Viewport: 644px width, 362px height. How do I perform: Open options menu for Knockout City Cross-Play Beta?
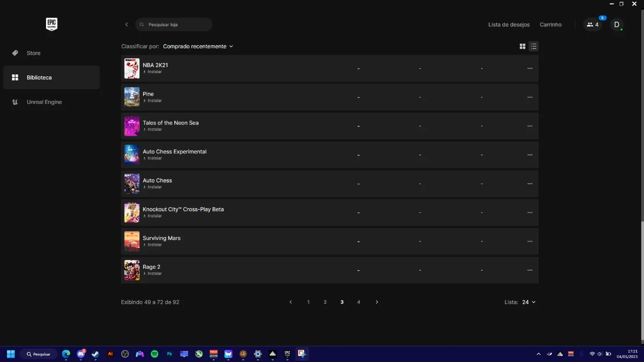530,212
